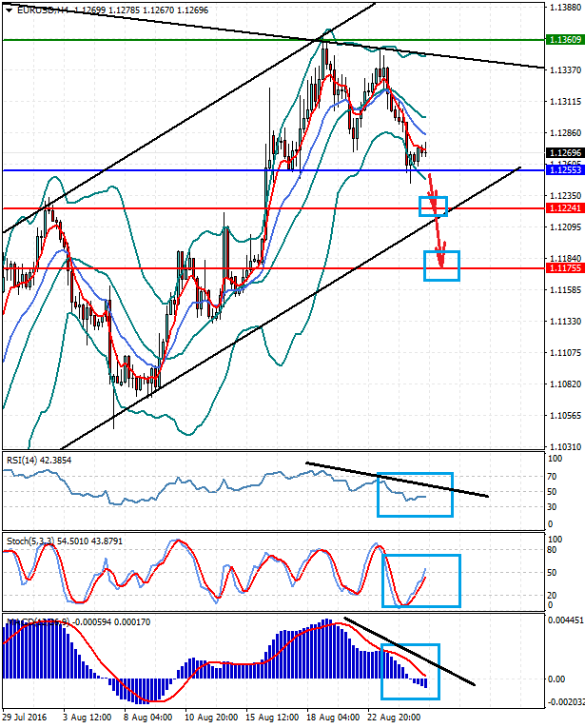This screenshot has width=585, height=728.
Task: Click the black 1.12696 current price label
Action: 565,152
